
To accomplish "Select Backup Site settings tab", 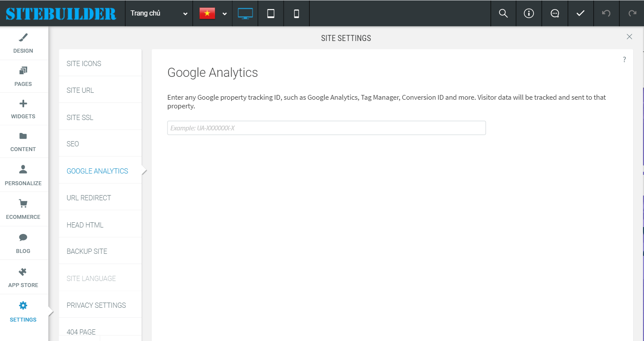I will [100, 251].
